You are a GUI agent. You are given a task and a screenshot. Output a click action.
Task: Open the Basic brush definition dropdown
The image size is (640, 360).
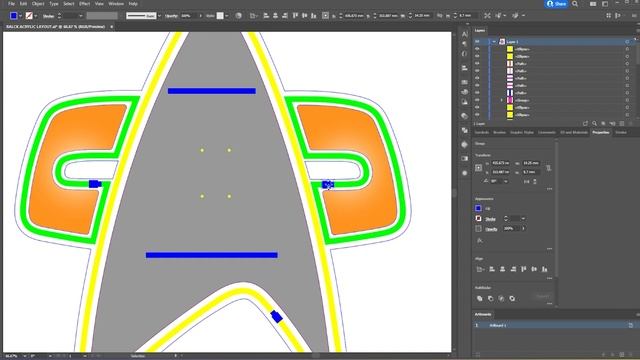pos(159,16)
